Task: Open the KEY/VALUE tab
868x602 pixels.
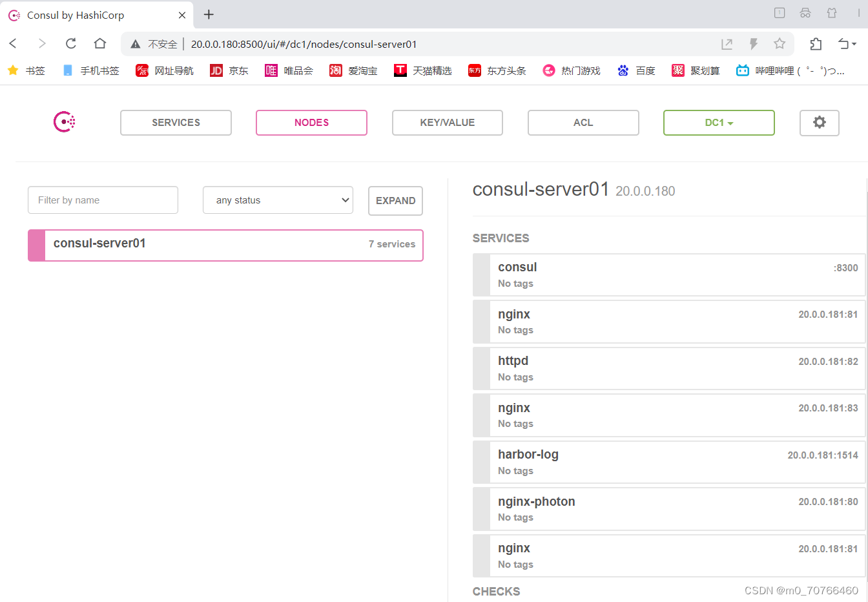Action: 447,123
